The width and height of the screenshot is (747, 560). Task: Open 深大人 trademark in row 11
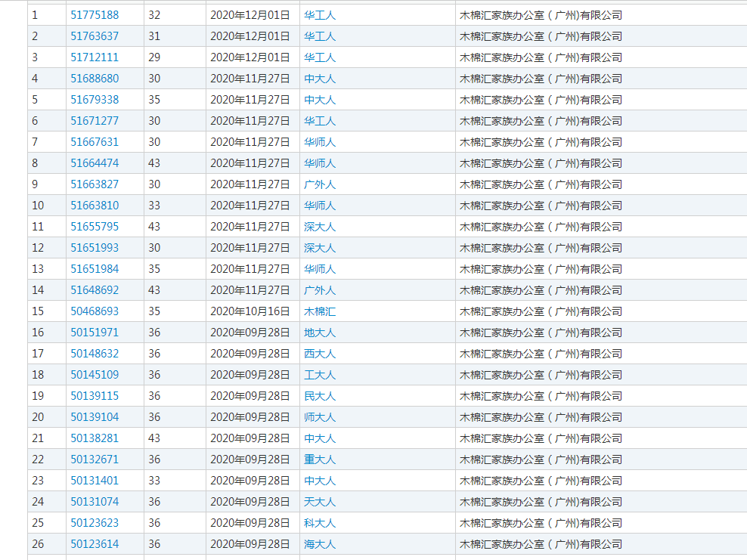320,227
